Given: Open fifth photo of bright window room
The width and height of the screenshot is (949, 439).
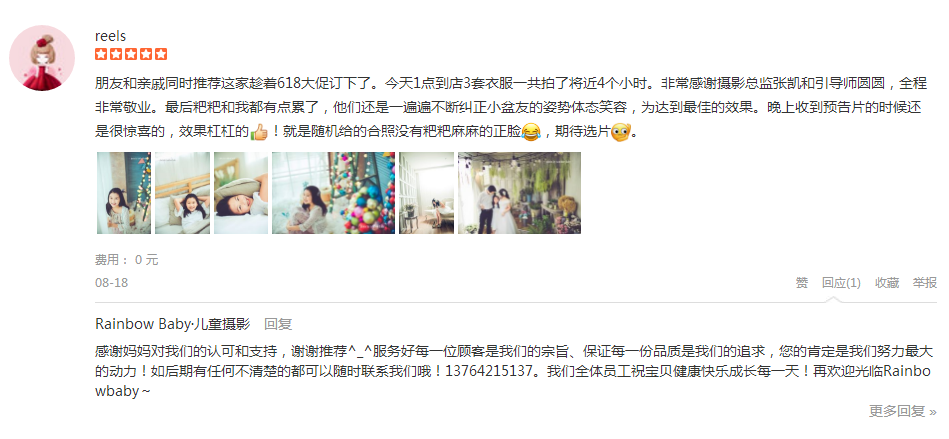Looking at the screenshot, I should tap(427, 193).
